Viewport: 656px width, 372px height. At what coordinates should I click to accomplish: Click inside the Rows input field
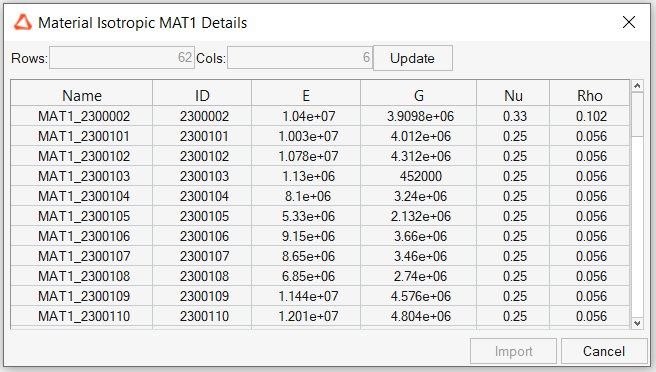click(x=122, y=57)
